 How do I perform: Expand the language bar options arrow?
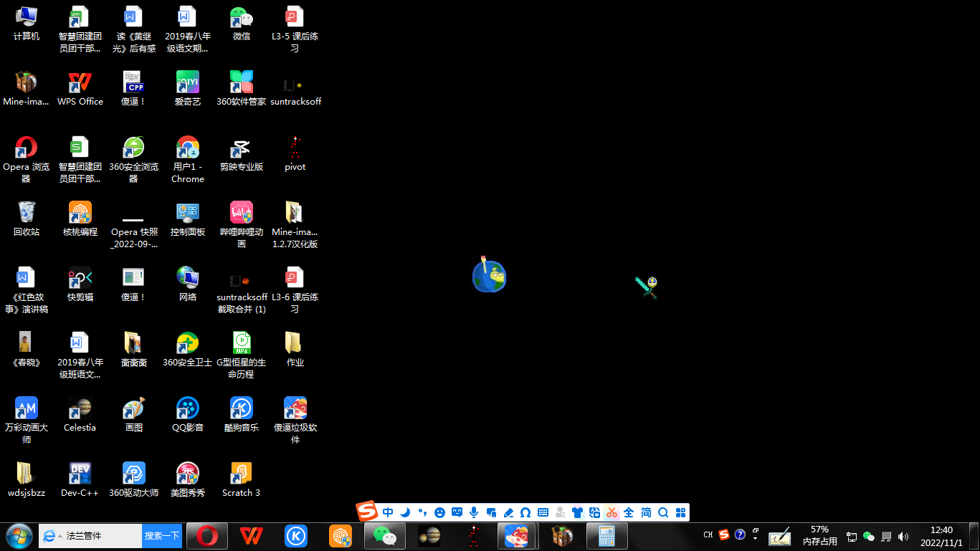[x=756, y=538]
